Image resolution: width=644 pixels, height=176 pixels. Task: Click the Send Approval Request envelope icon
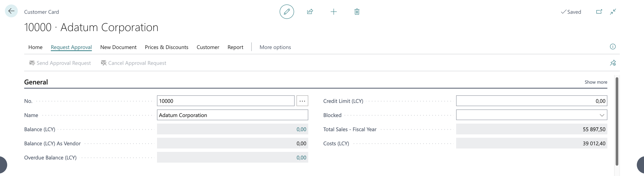click(32, 63)
